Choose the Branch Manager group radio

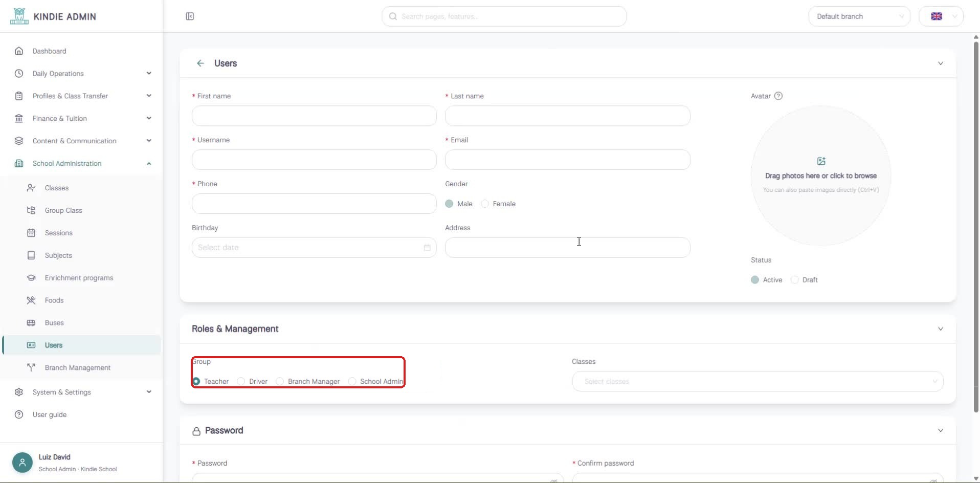pyautogui.click(x=280, y=382)
